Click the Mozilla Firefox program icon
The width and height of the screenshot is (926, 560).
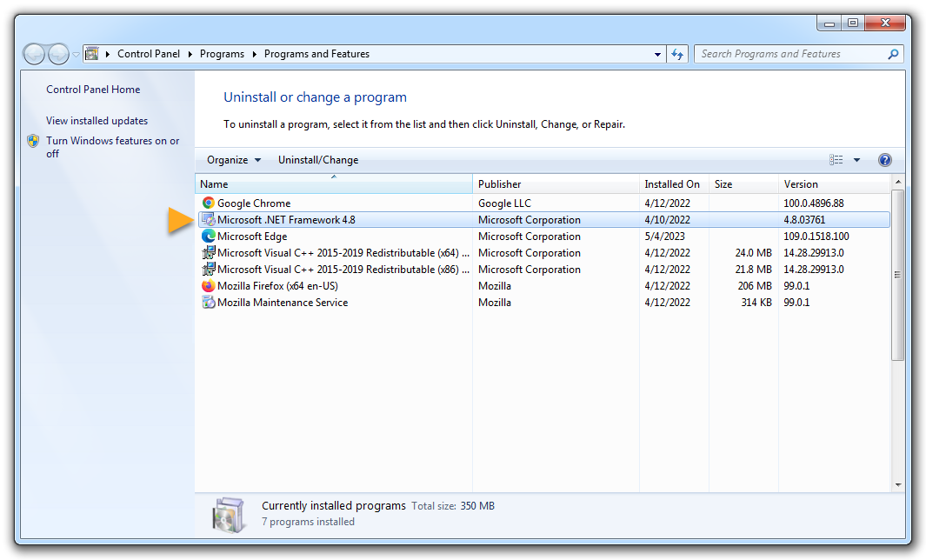pos(208,286)
